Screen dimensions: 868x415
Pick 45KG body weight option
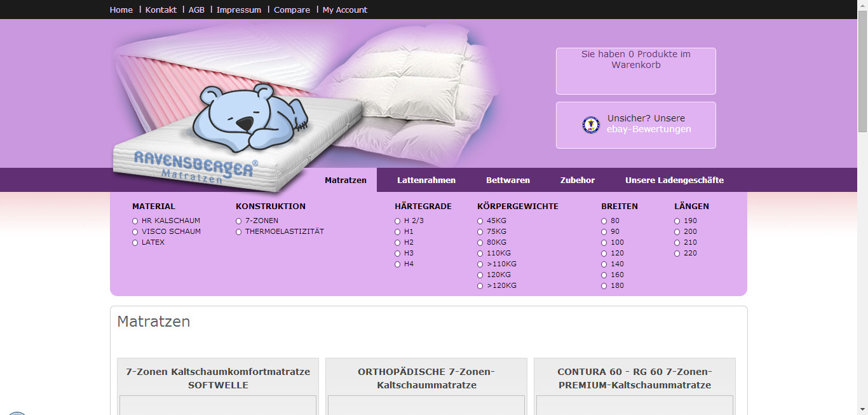click(x=480, y=221)
